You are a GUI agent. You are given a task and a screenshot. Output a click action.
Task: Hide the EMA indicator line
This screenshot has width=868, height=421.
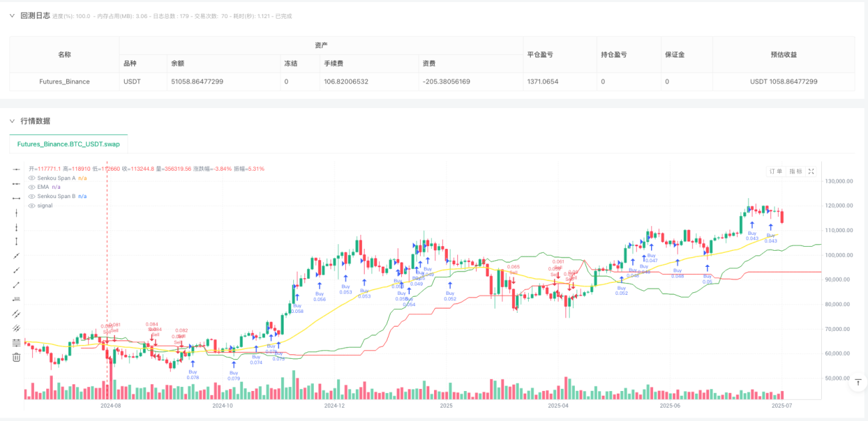[x=32, y=187]
